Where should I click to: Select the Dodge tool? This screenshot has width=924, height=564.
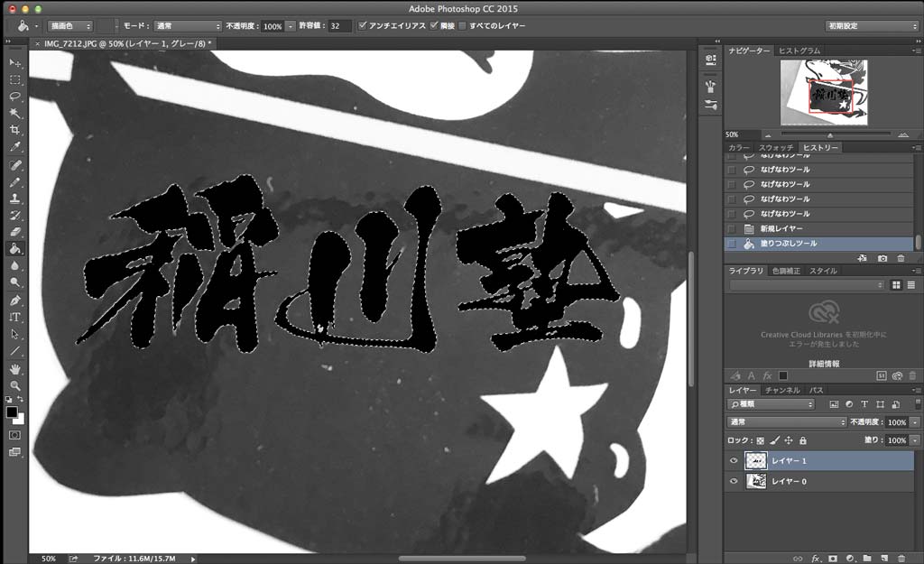coord(14,282)
